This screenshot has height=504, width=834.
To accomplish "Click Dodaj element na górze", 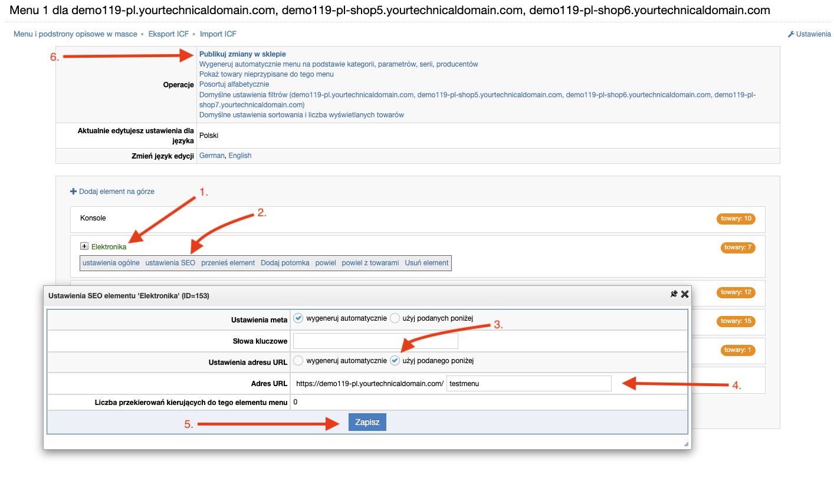I will click(117, 192).
